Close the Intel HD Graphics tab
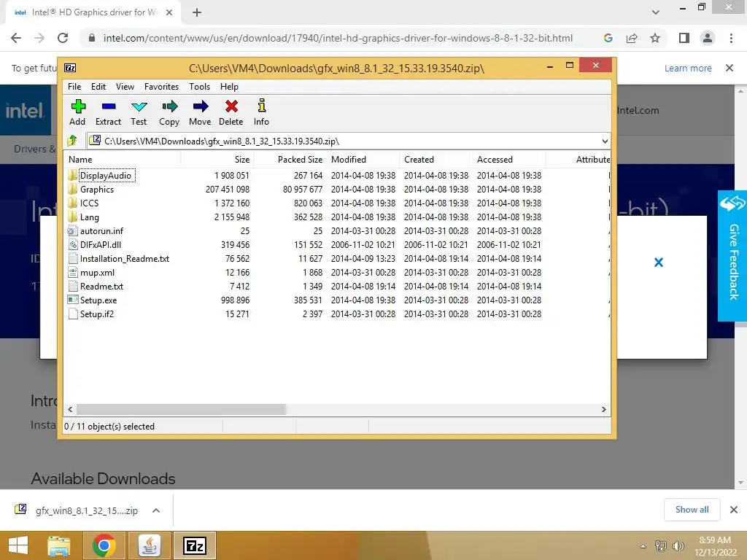 (x=169, y=12)
